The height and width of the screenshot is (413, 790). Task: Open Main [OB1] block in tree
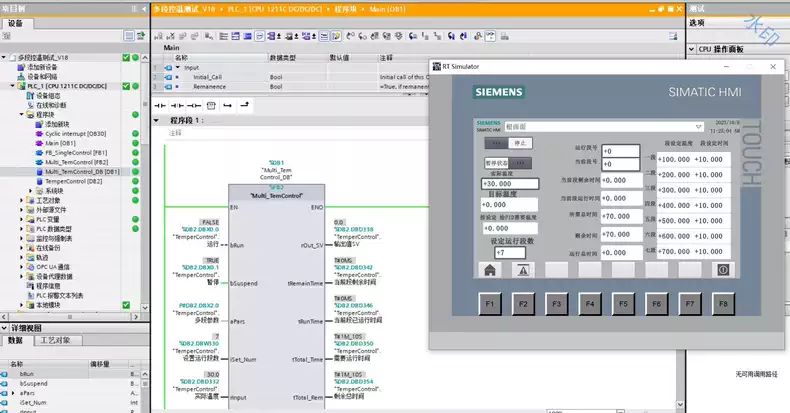(x=60, y=143)
